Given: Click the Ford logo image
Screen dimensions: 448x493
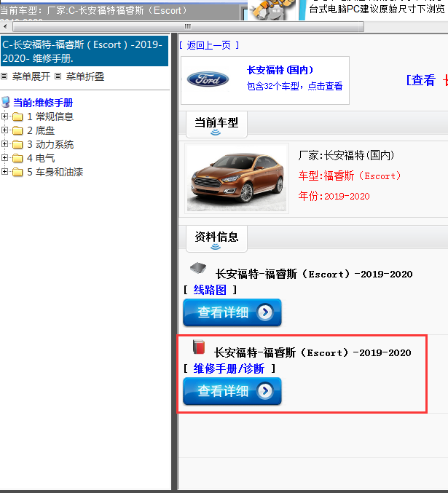Looking at the screenshot, I should click(x=208, y=79).
